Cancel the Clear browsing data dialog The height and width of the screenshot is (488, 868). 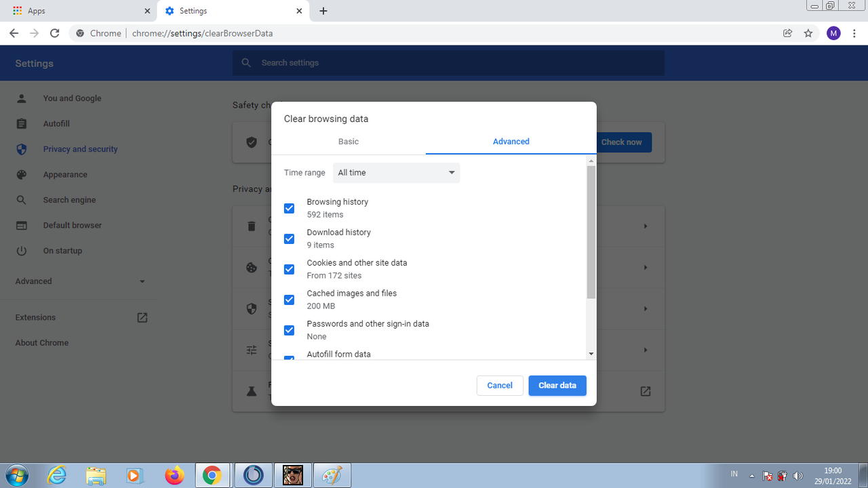500,386
